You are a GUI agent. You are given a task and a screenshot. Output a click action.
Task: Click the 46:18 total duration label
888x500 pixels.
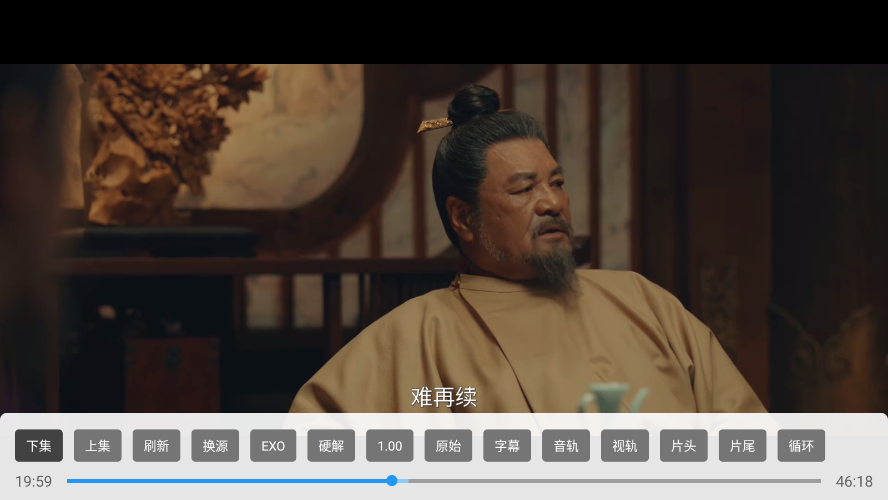tap(854, 481)
